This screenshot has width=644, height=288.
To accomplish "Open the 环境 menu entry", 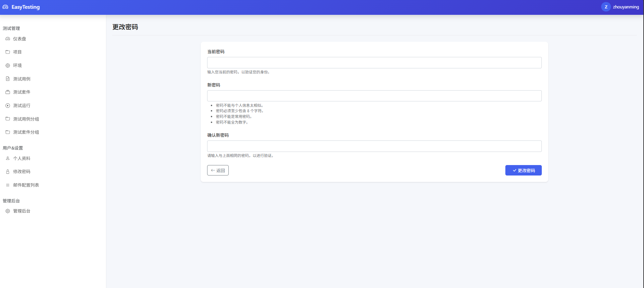I will point(18,65).
